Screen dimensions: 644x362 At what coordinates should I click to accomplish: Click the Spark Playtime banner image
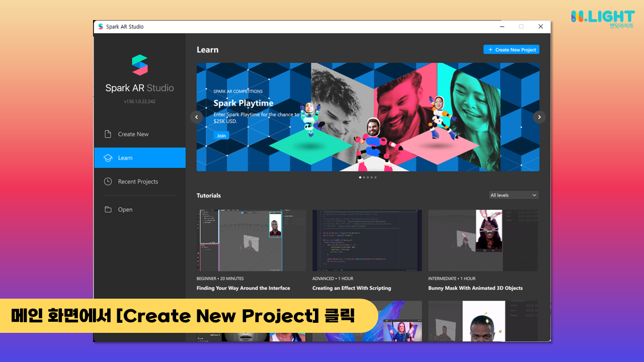pos(368,117)
